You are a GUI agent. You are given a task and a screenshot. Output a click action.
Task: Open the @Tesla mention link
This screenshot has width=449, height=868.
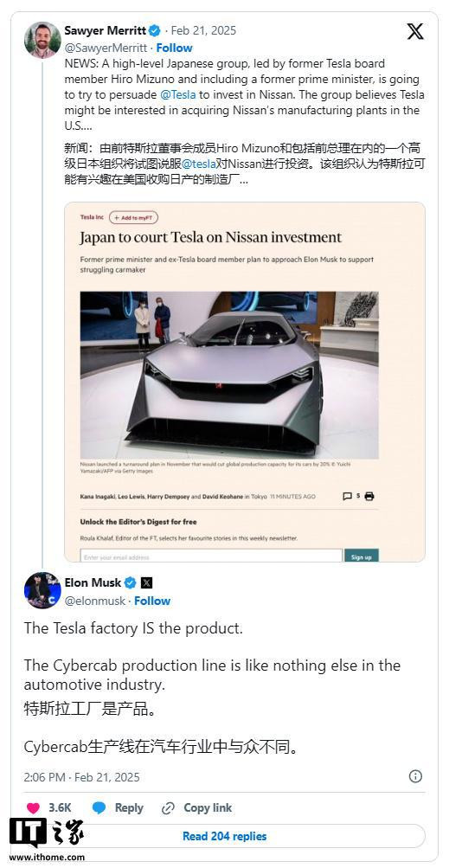[178, 94]
